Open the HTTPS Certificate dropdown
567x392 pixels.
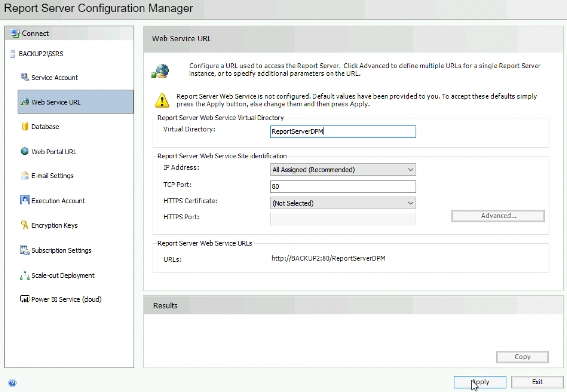point(410,203)
